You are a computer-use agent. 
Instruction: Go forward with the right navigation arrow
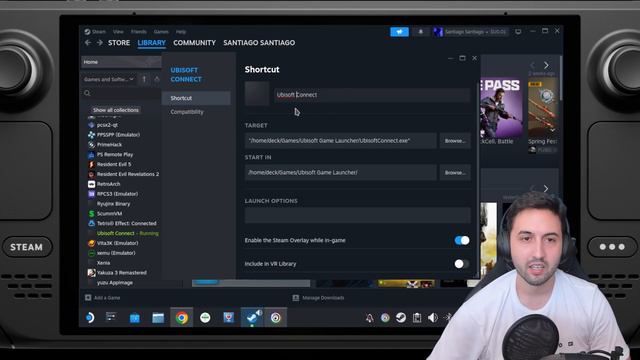[100, 42]
